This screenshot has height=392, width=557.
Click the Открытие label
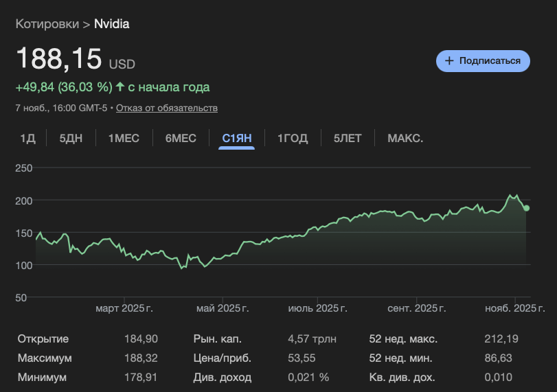point(43,338)
